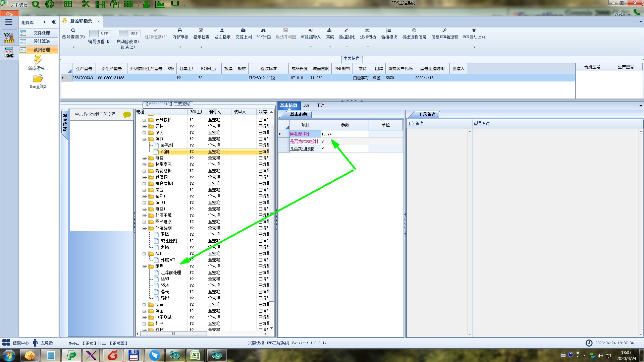Toggle the 自动修改 OFF switch

pos(129,33)
